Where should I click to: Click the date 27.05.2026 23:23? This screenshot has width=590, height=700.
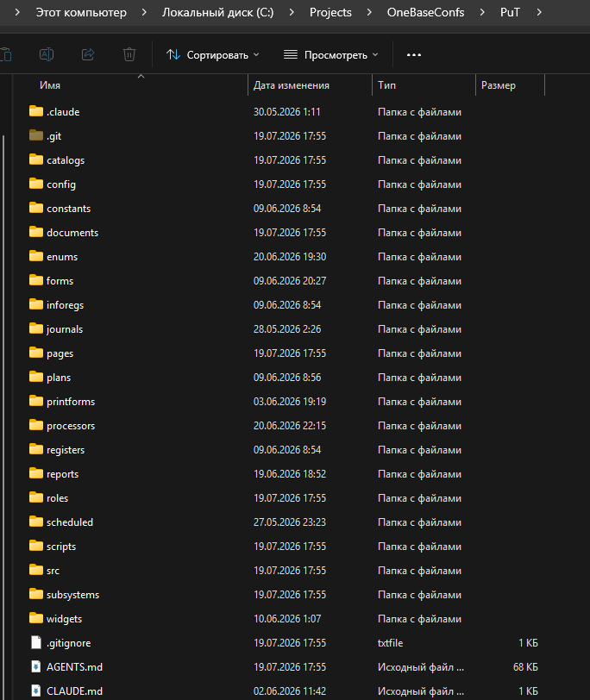point(290,522)
